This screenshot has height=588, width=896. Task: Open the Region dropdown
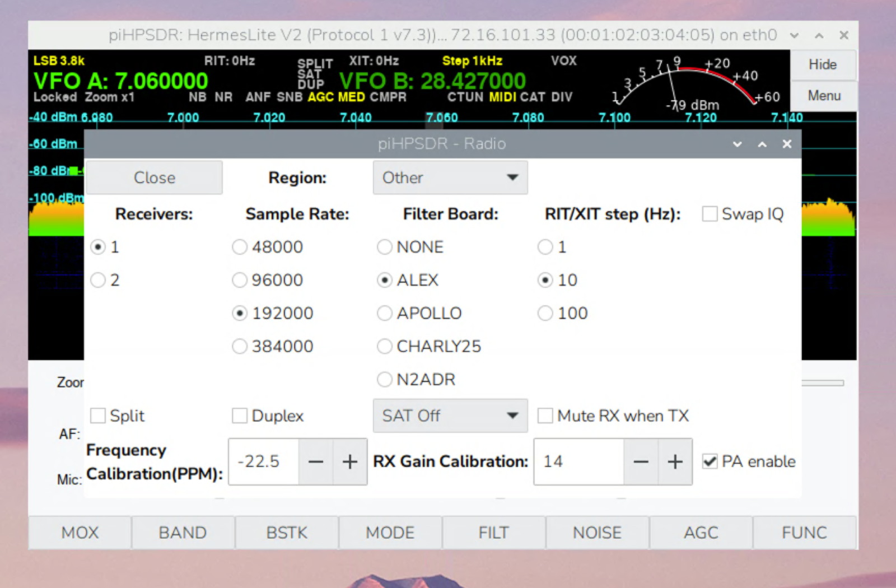pyautogui.click(x=450, y=178)
